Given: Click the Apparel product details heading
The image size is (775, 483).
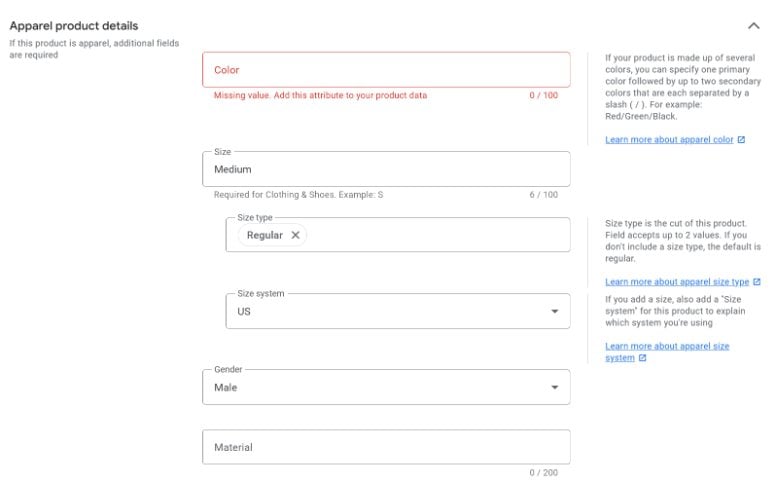Looking at the screenshot, I should pyautogui.click(x=74, y=25).
